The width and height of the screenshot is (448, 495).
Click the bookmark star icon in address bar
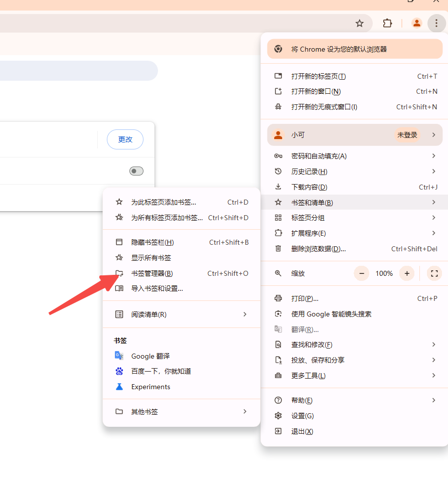tap(359, 24)
